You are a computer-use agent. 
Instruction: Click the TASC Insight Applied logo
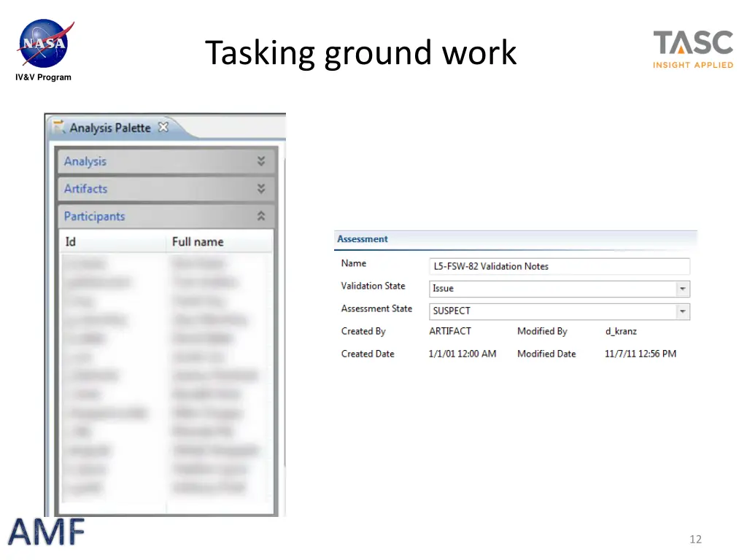point(692,50)
